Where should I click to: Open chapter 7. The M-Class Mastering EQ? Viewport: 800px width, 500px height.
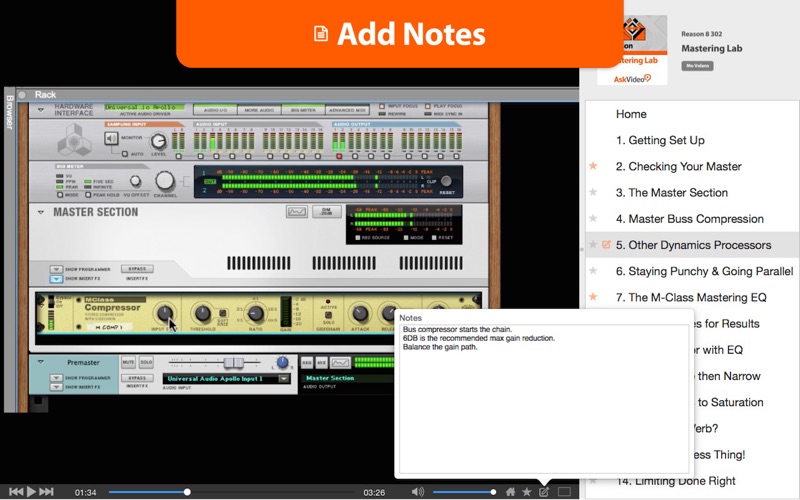point(691,297)
